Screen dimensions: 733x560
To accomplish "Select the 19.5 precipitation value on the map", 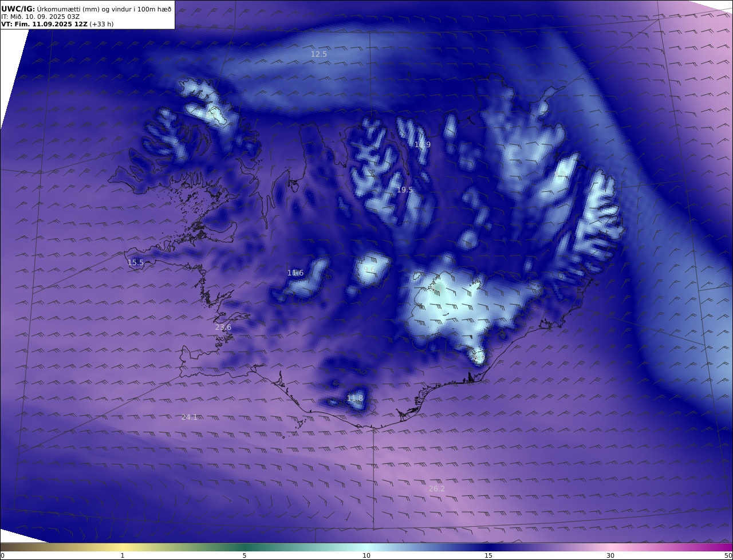I will [405, 190].
